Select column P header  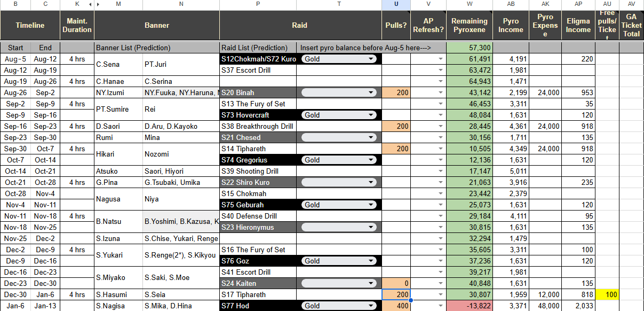pos(258,5)
